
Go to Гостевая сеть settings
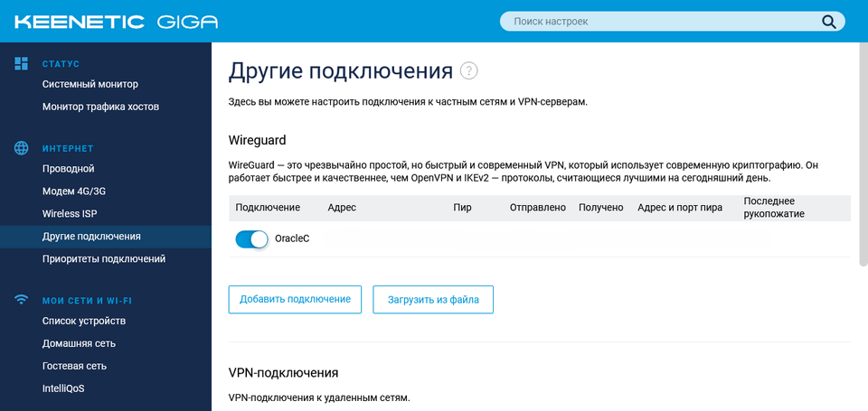click(75, 366)
